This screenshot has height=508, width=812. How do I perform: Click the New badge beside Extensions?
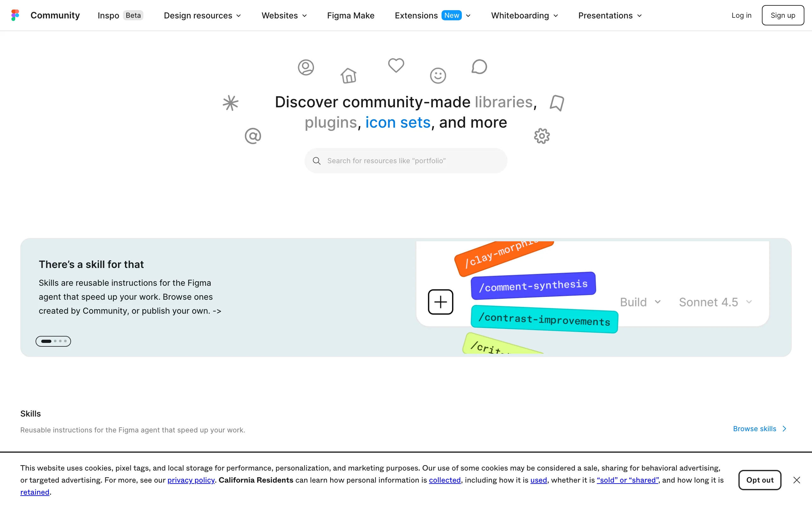point(451,16)
